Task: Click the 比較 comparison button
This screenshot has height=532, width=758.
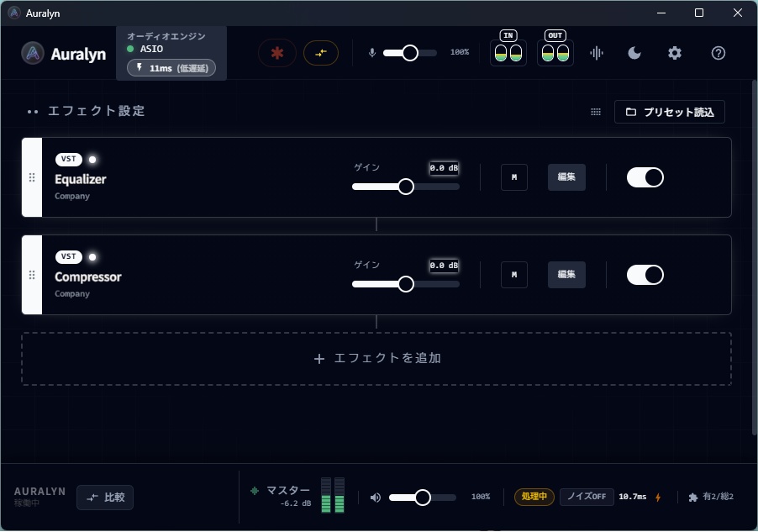Action: tap(104, 497)
